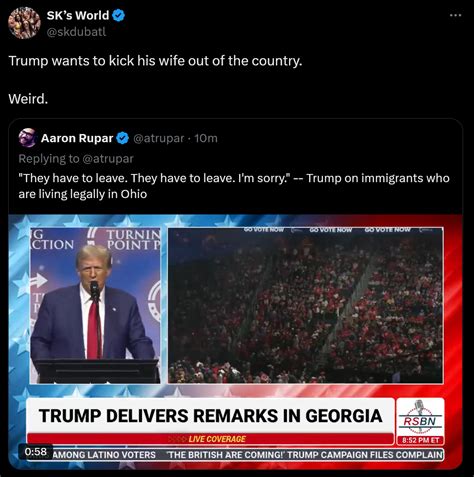474x477 pixels.
Task: Click the quoted tweet text about Ohio
Action: click(x=234, y=186)
